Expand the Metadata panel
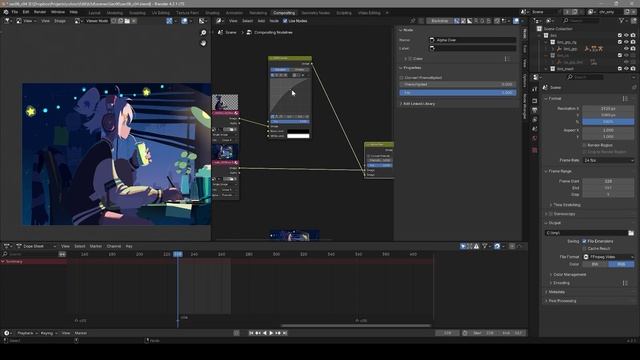640x360 pixels. click(x=546, y=292)
